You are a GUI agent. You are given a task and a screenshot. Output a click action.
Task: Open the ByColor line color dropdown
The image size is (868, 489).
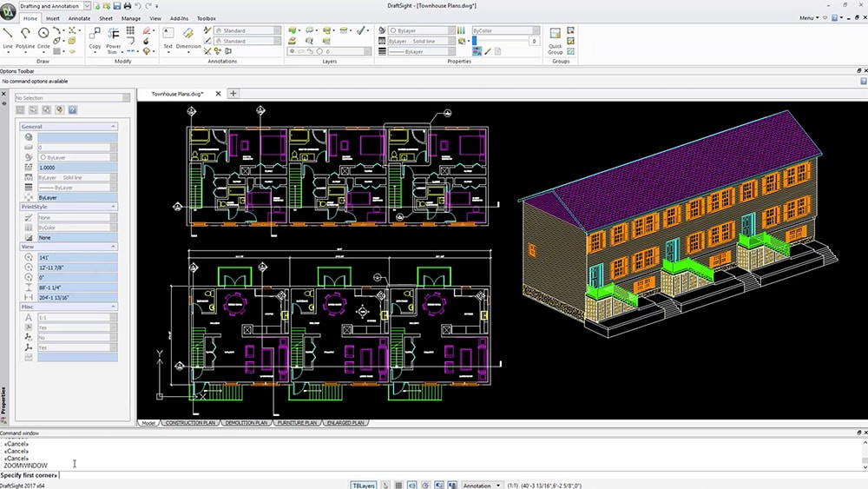click(x=505, y=30)
